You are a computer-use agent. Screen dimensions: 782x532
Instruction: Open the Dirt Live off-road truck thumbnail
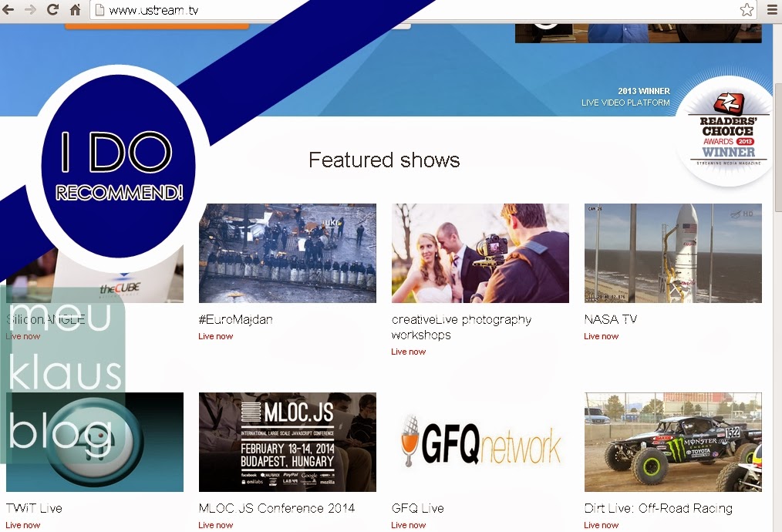pyautogui.click(x=672, y=442)
